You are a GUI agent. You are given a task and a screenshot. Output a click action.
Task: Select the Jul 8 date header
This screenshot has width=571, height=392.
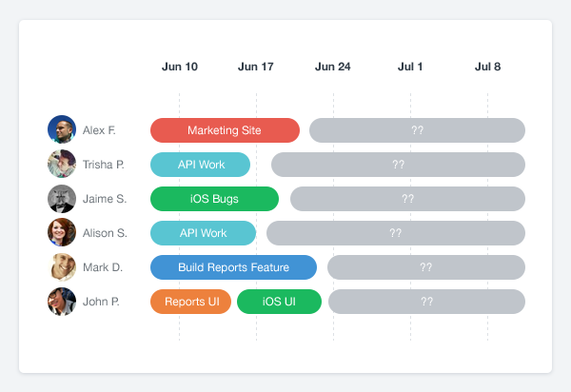[488, 67]
